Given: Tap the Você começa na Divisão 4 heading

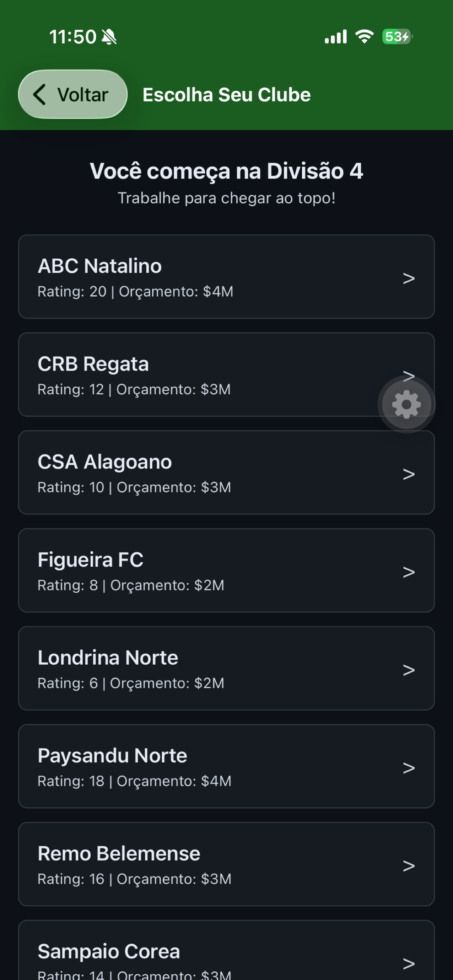Looking at the screenshot, I should (x=226, y=171).
